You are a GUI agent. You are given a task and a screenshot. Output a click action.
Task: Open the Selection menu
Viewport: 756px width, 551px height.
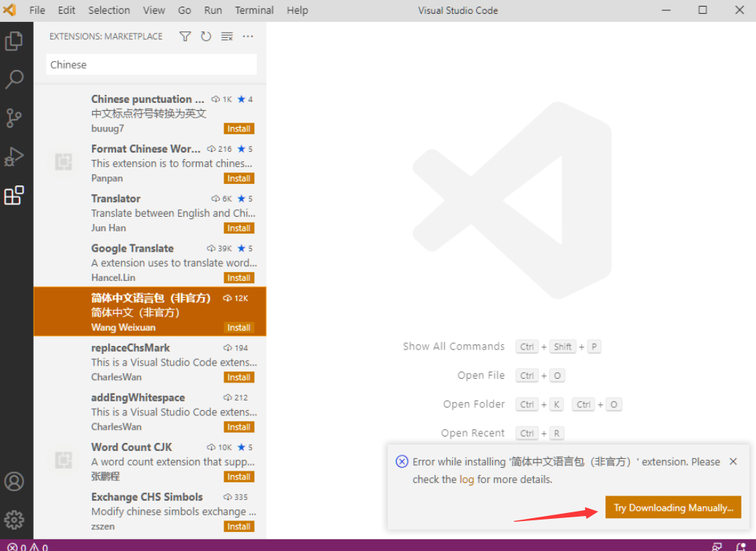click(109, 10)
